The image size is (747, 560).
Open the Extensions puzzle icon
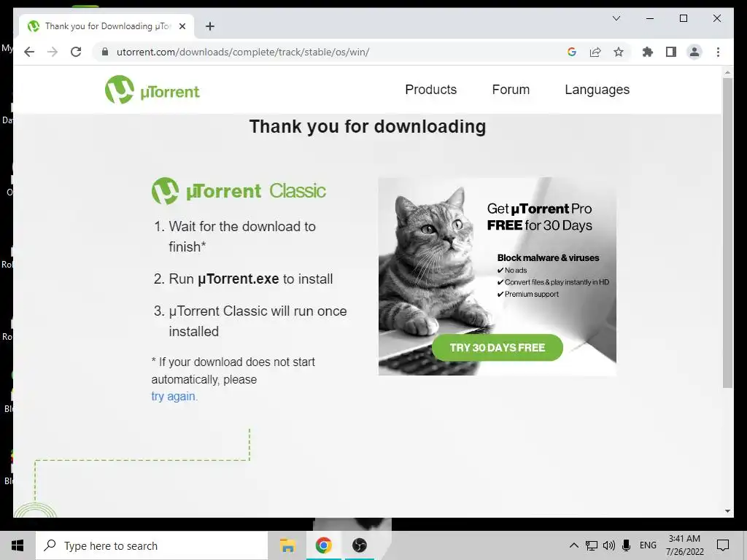click(648, 52)
